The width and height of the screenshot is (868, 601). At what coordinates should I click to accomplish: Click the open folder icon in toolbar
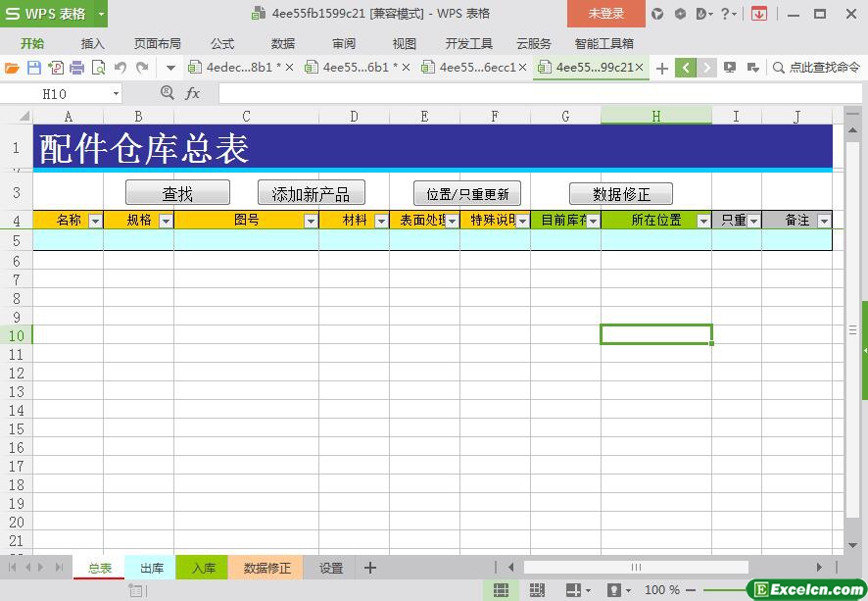pos(12,68)
